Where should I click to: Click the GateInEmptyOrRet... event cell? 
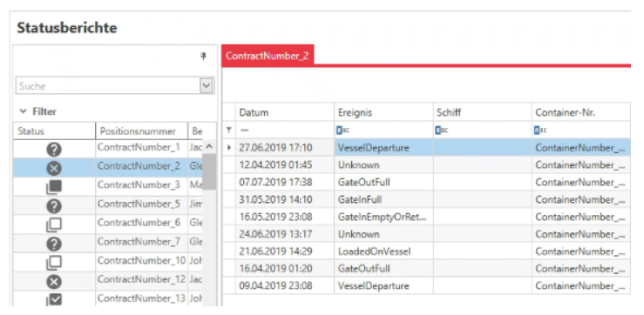tap(383, 217)
